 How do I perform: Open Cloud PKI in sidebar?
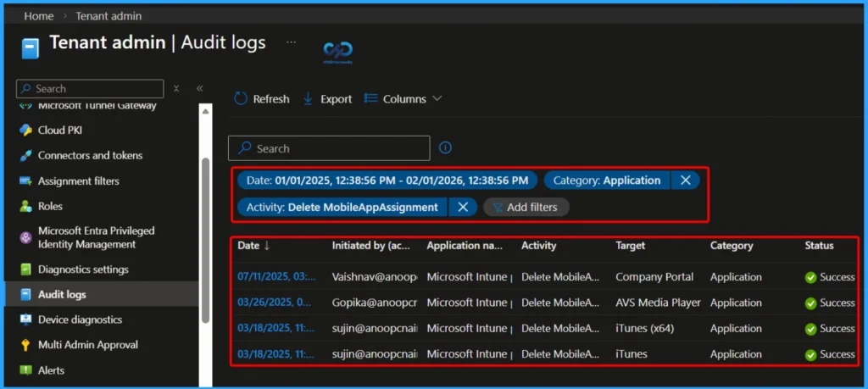click(x=60, y=131)
